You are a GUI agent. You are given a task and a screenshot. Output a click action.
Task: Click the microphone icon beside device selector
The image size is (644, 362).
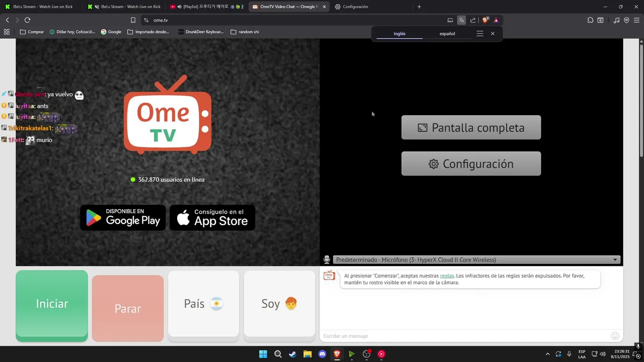click(327, 259)
